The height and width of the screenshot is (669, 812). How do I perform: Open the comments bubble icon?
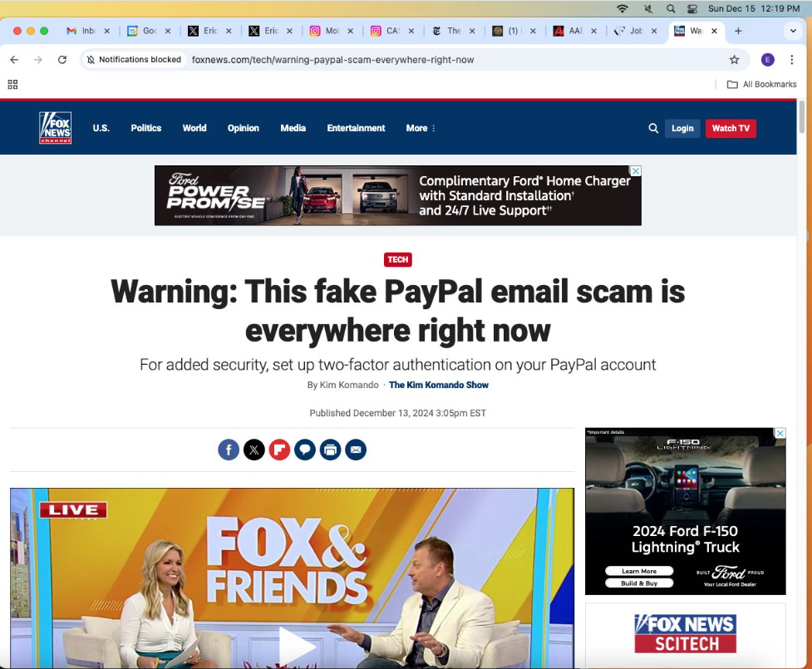[x=305, y=450]
